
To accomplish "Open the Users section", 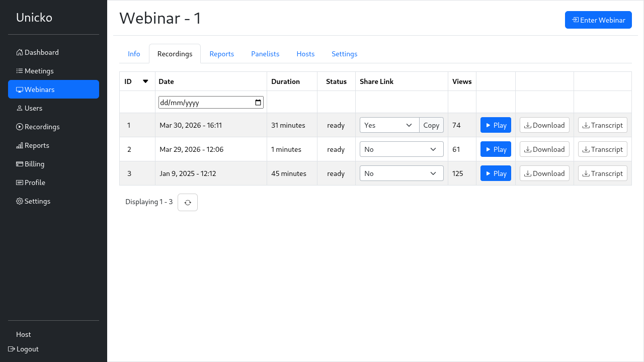I will point(53,108).
